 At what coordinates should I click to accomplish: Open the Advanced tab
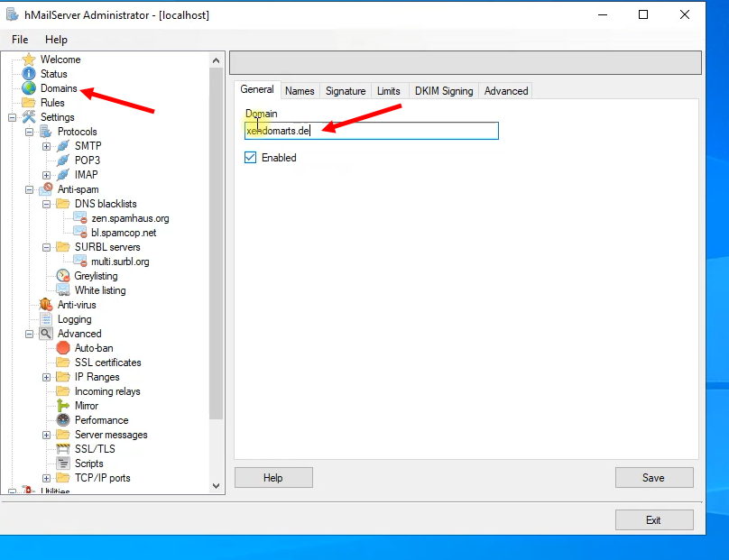click(x=506, y=91)
